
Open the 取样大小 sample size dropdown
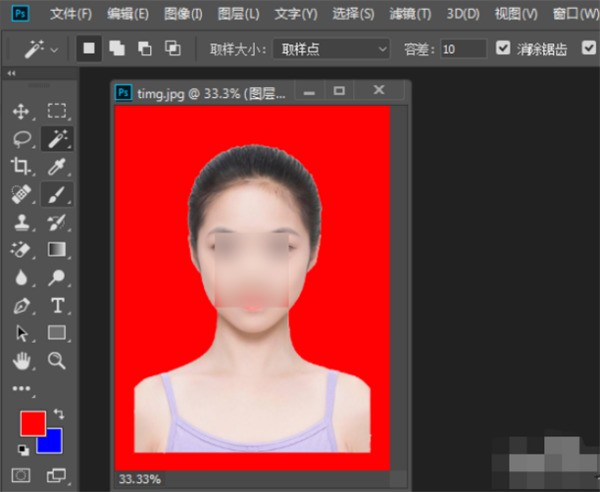point(332,48)
